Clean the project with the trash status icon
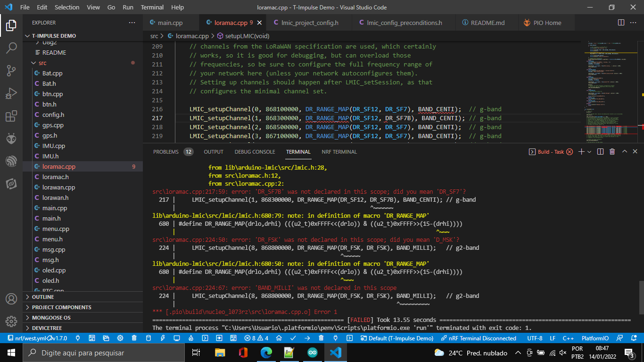The height and width of the screenshot is (362, 644). pos(321,338)
